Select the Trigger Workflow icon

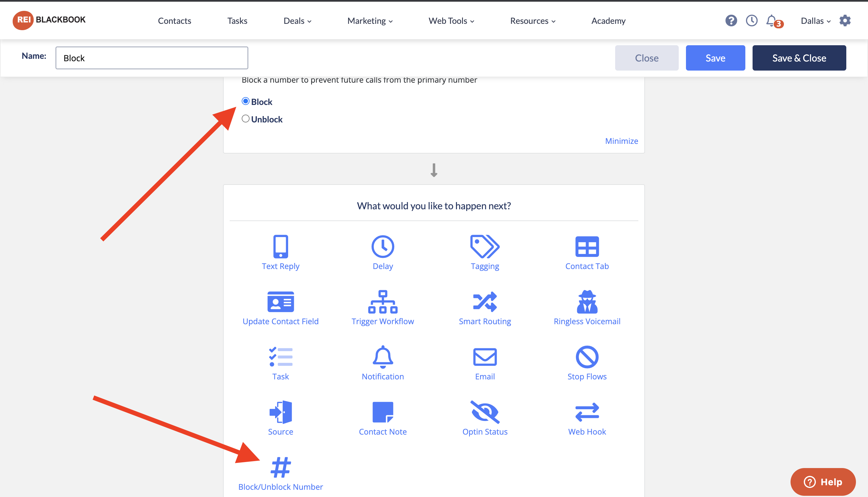click(383, 301)
